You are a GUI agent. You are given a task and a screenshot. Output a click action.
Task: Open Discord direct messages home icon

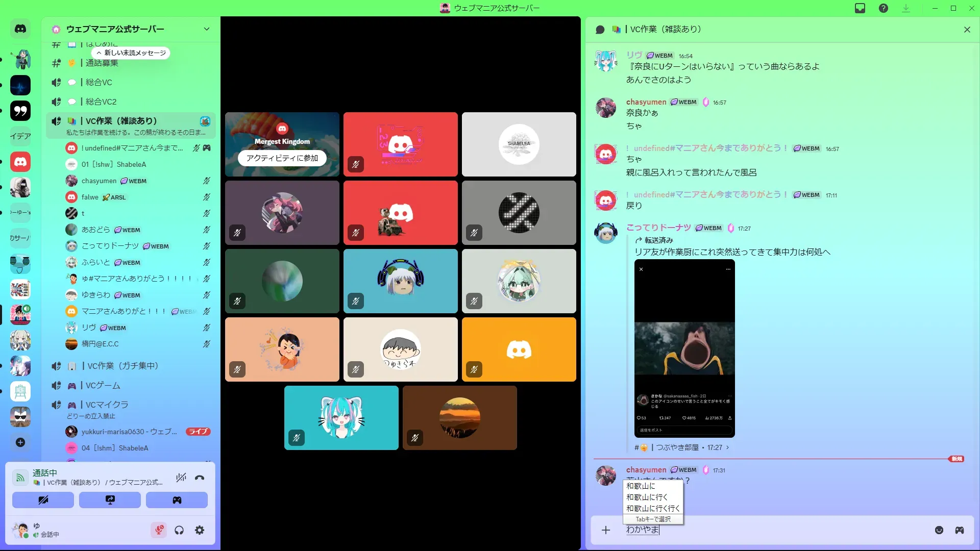point(20,29)
